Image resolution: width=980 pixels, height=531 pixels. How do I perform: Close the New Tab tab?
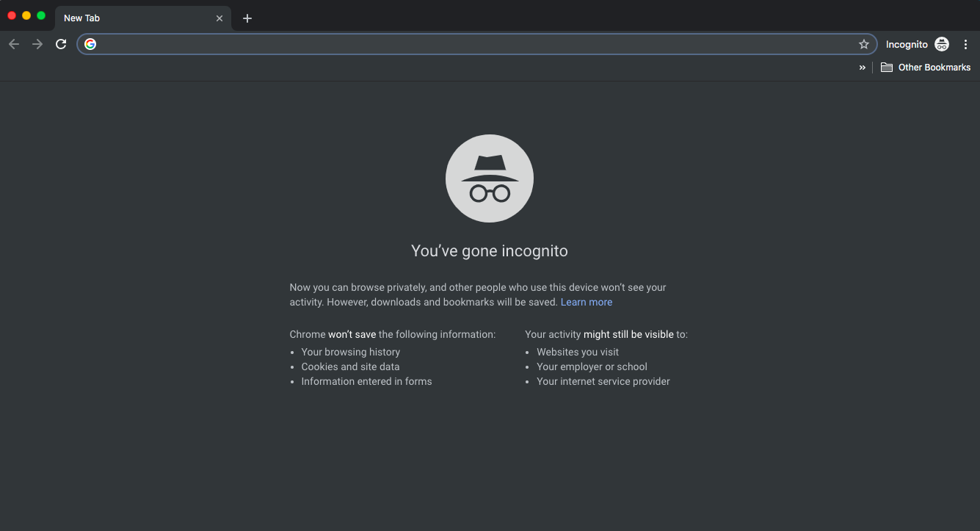[219, 18]
